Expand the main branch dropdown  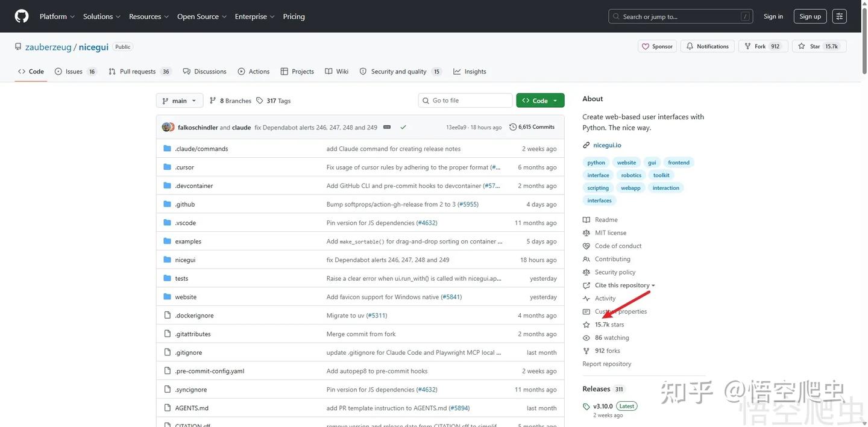[180, 101]
